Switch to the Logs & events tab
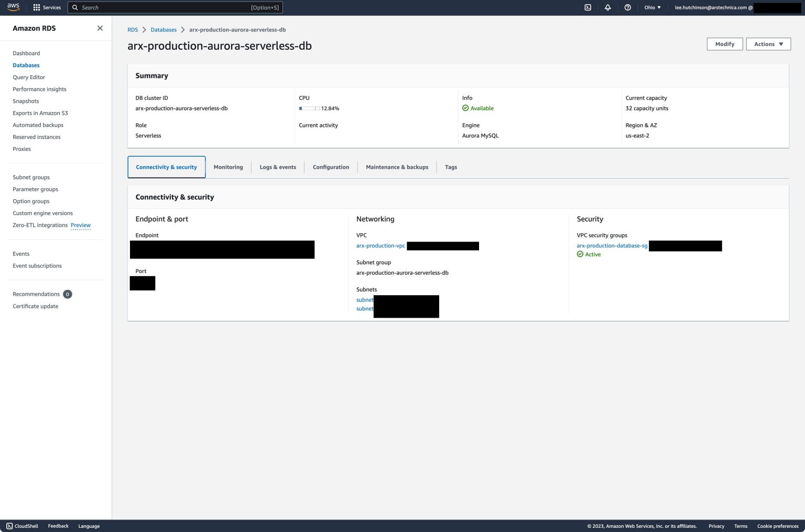Viewport: 805px width, 532px height. pyautogui.click(x=278, y=167)
